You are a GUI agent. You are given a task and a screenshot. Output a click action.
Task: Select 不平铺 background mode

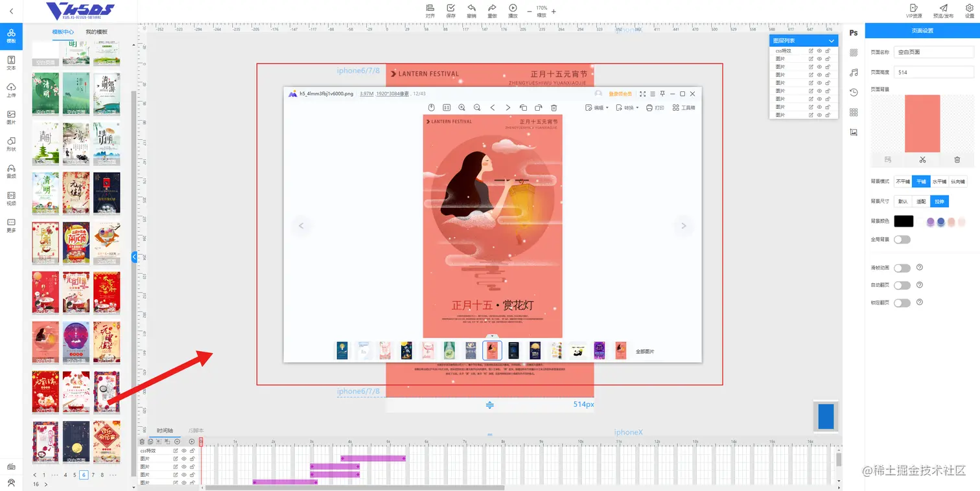(x=903, y=182)
